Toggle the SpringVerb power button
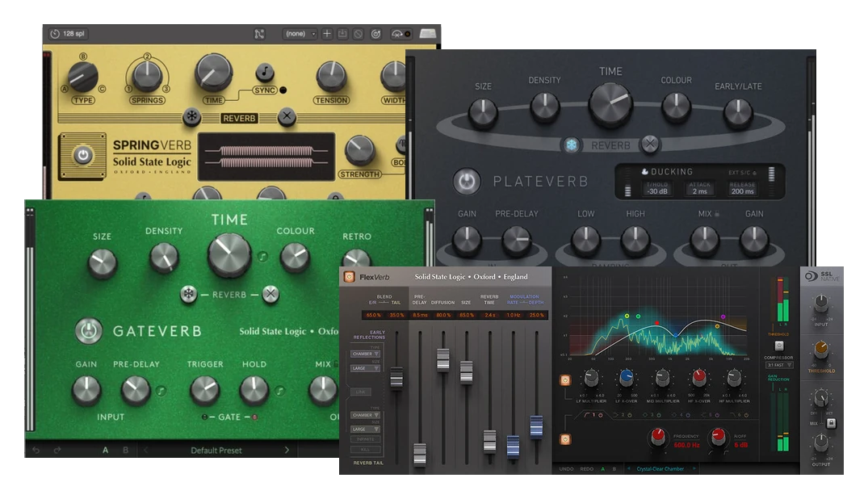This screenshot has height=499, width=868. [82, 156]
